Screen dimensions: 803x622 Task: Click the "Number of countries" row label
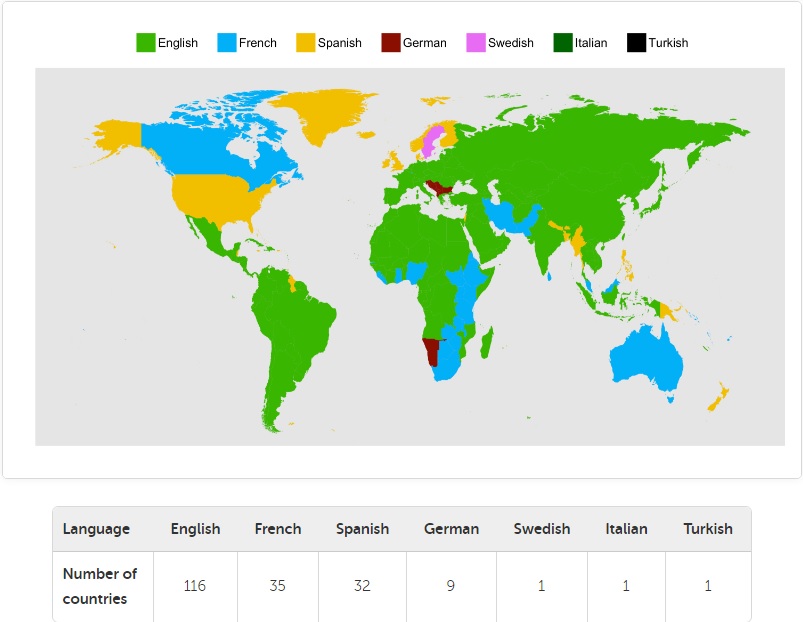click(x=100, y=586)
